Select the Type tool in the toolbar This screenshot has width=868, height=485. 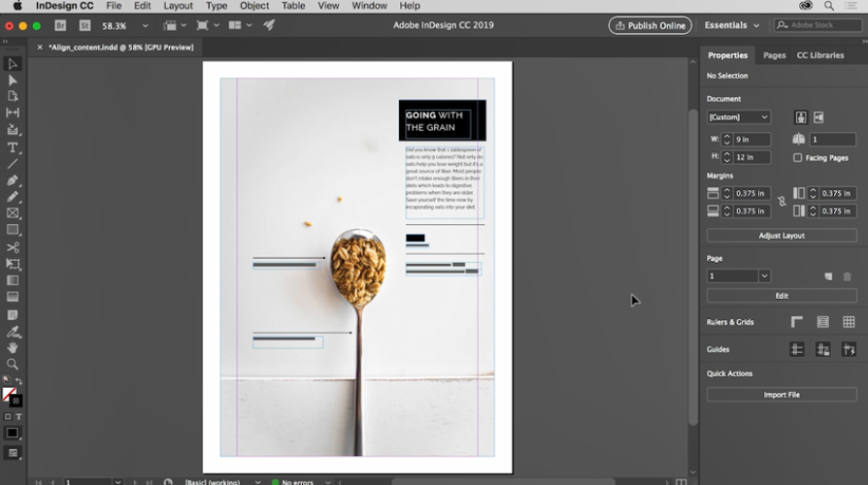coord(13,147)
